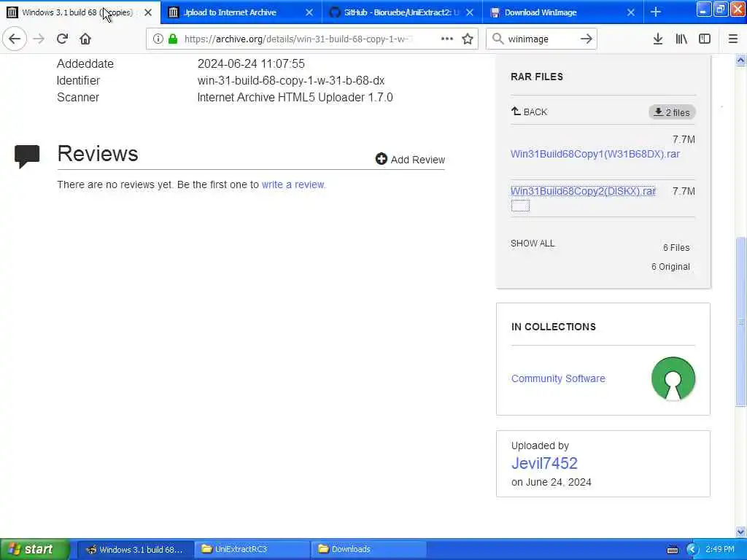Click the taskbar clock 2:49 PM
This screenshot has width=747, height=560.
[720, 549]
